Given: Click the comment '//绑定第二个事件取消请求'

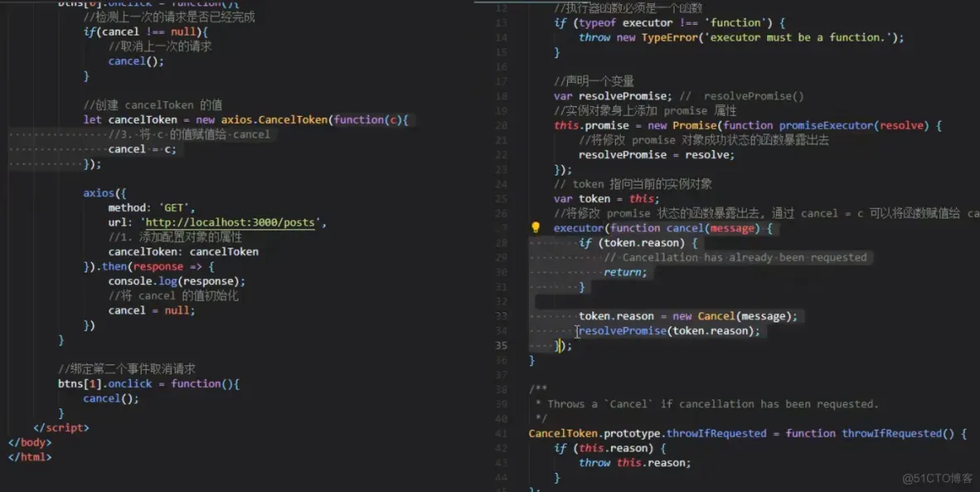Looking at the screenshot, I should point(127,369).
